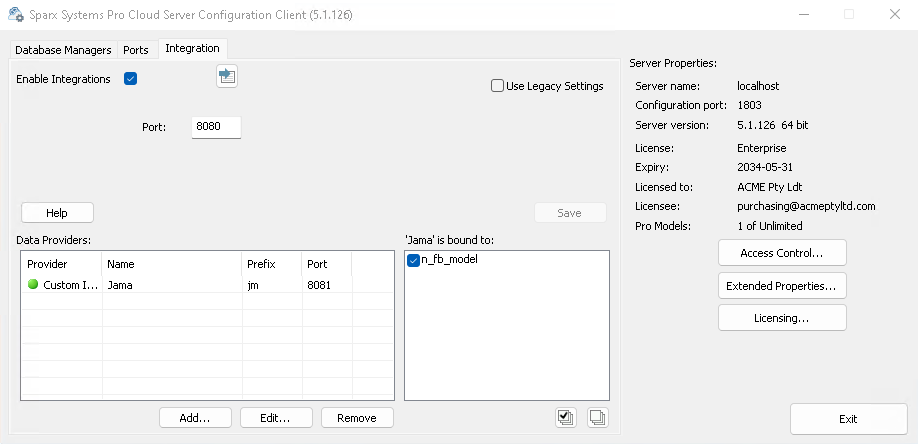Sort providers by the Name column header
918x444 pixels.
171,264
